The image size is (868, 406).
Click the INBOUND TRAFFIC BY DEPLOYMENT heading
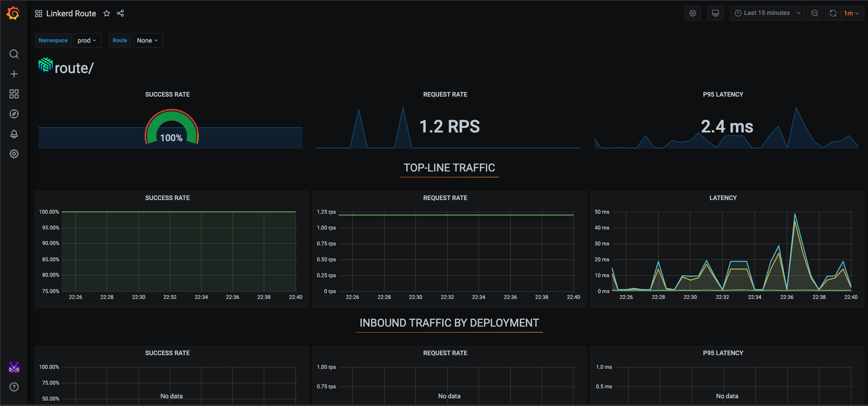click(449, 323)
